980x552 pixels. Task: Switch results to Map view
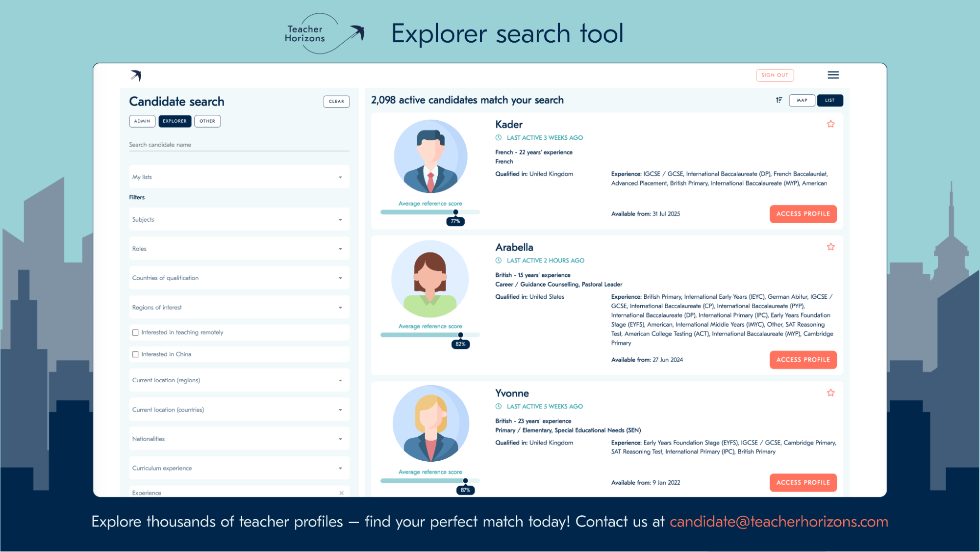tap(802, 100)
